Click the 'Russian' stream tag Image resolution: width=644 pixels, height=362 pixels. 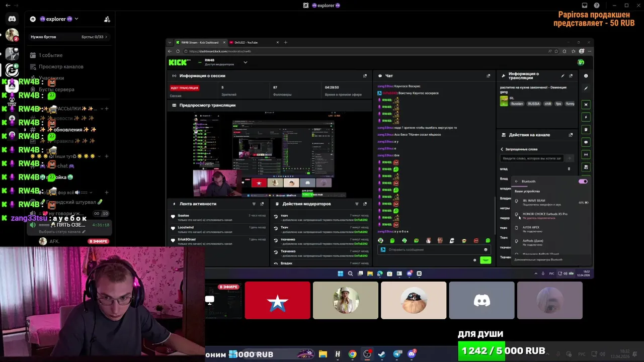pyautogui.click(x=517, y=104)
